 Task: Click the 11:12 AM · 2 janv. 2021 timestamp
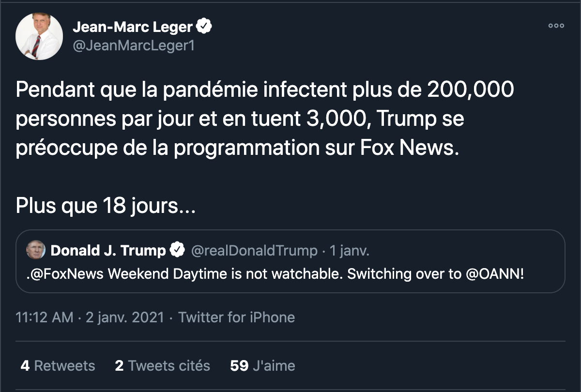point(90,317)
